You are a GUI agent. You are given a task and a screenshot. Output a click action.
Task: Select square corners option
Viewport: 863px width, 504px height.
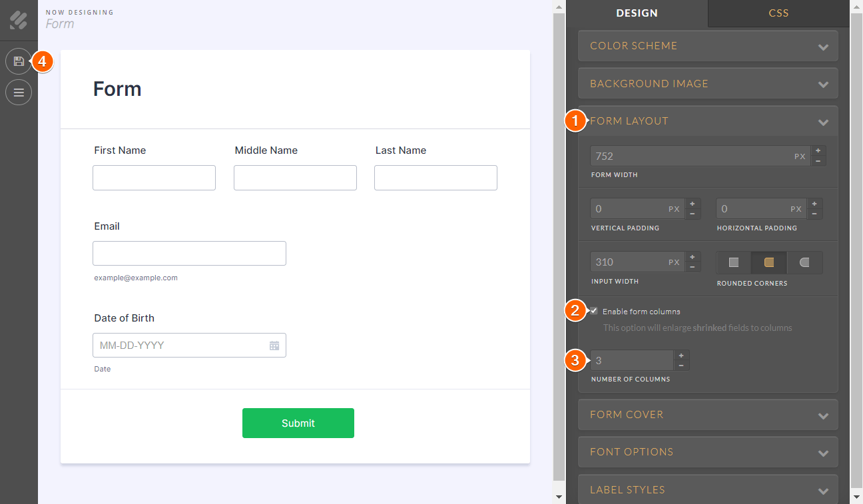(x=734, y=262)
